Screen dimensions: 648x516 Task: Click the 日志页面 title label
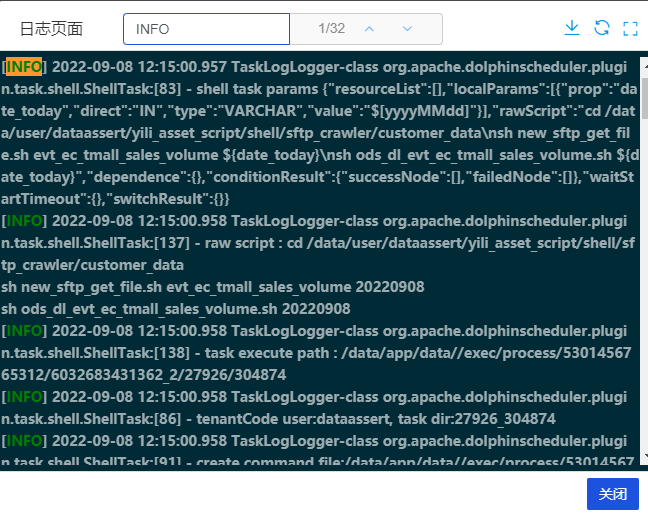[x=52, y=29]
